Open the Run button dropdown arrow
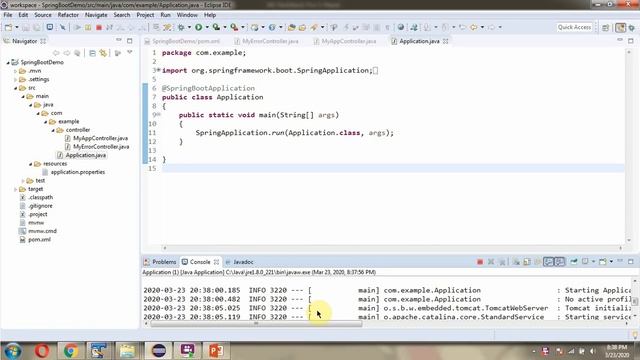The image size is (640, 360). pos(207,27)
